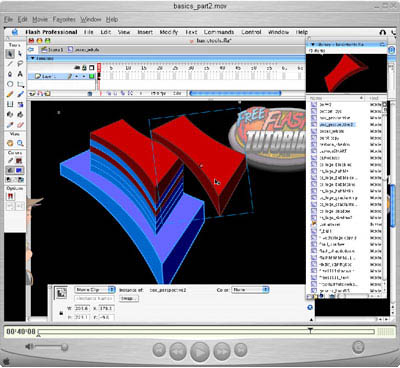Click the Apple menu icon in Flash
The height and width of the screenshot is (368, 400).
click(x=15, y=32)
